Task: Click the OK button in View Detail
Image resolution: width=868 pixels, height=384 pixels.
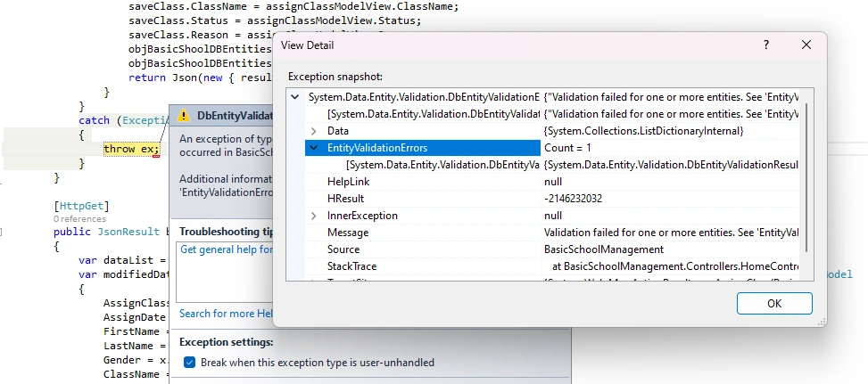Action: click(x=774, y=303)
